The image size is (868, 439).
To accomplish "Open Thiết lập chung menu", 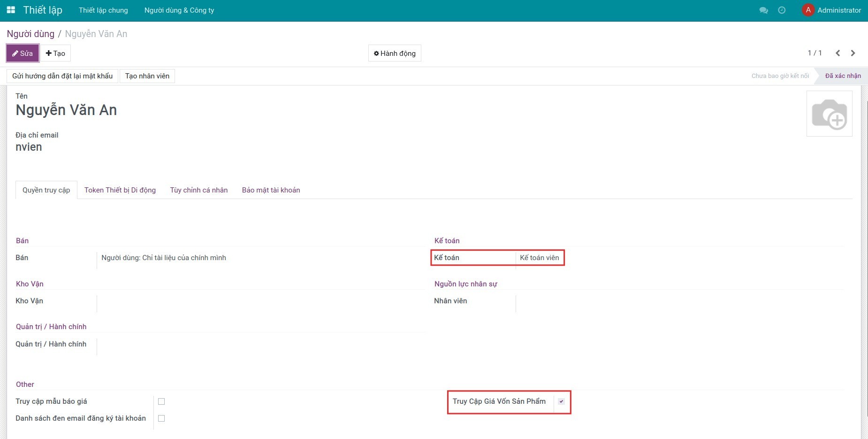I will (x=103, y=10).
